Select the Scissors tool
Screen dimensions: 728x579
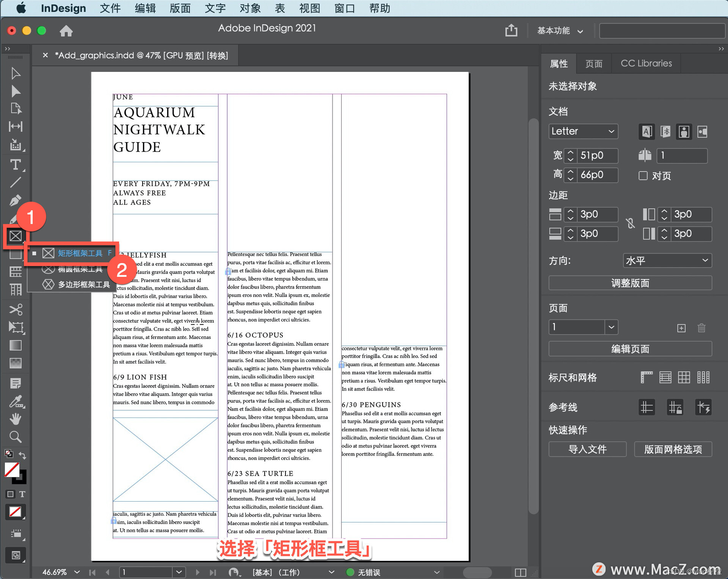coord(16,309)
